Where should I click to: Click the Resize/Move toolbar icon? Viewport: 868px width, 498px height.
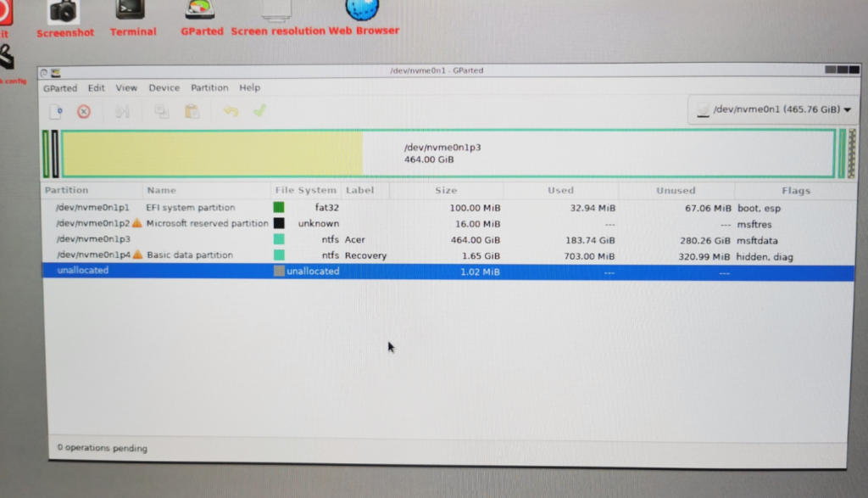click(122, 111)
